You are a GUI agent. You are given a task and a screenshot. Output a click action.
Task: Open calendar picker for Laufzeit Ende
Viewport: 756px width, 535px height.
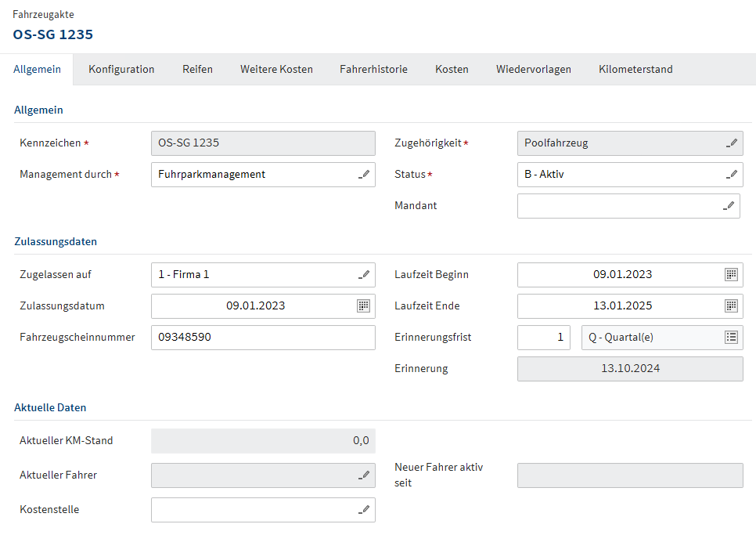[731, 306]
